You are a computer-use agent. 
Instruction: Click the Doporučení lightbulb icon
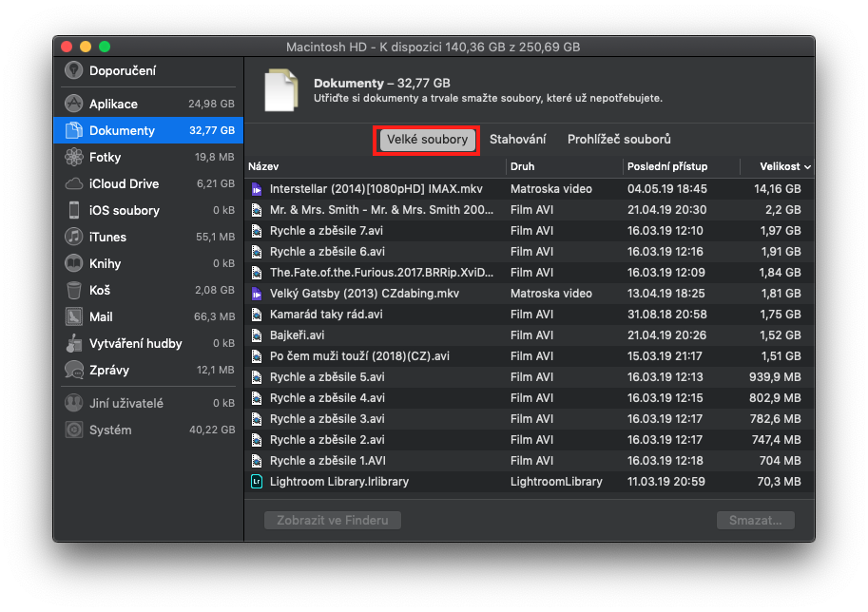(73, 70)
